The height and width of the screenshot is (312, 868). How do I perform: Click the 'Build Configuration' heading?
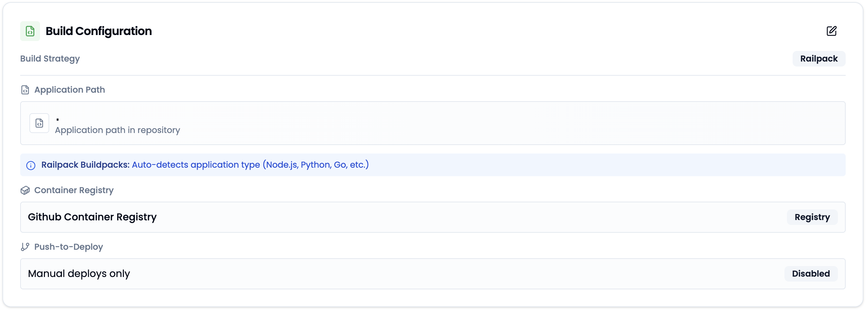click(99, 31)
